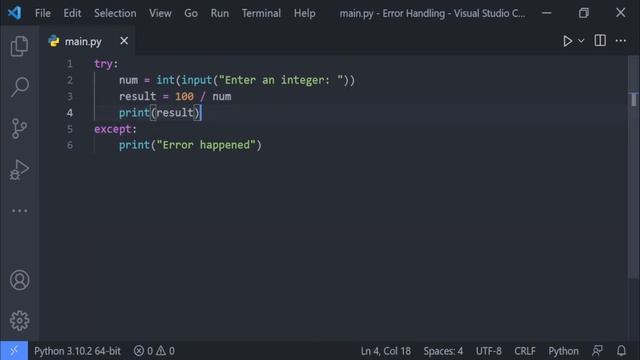Split the editor to the right
The image size is (640, 360).
(x=600, y=40)
